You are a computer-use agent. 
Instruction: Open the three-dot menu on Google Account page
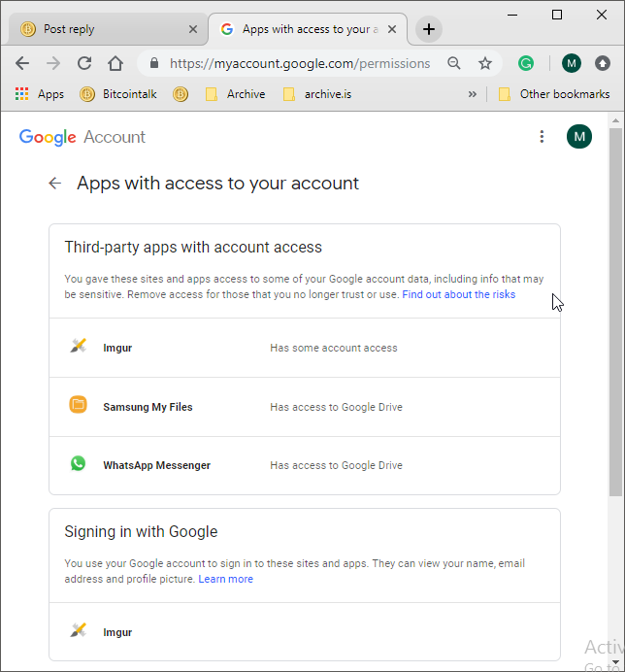[x=542, y=137]
